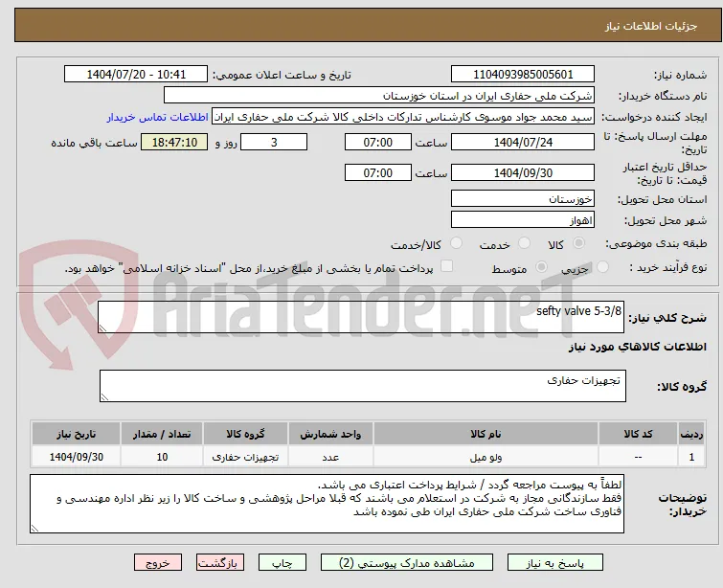Select the خدمت radio button
This screenshot has height=588, width=723.
(x=524, y=243)
